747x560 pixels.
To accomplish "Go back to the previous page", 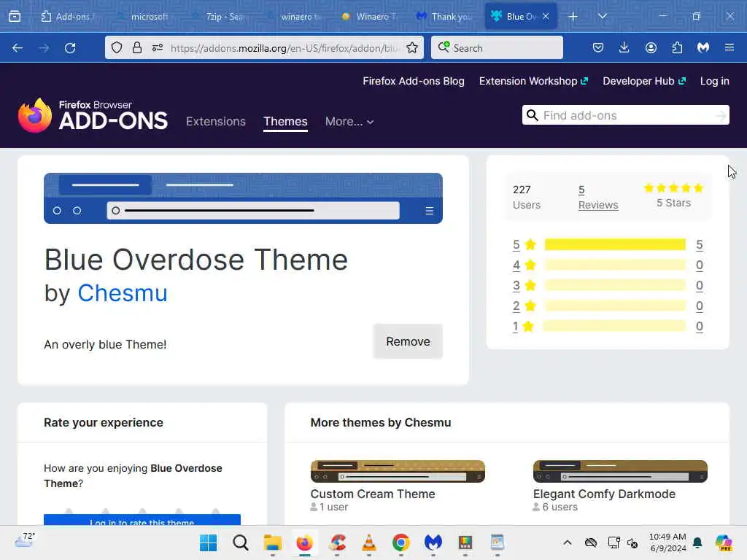I will point(18,48).
